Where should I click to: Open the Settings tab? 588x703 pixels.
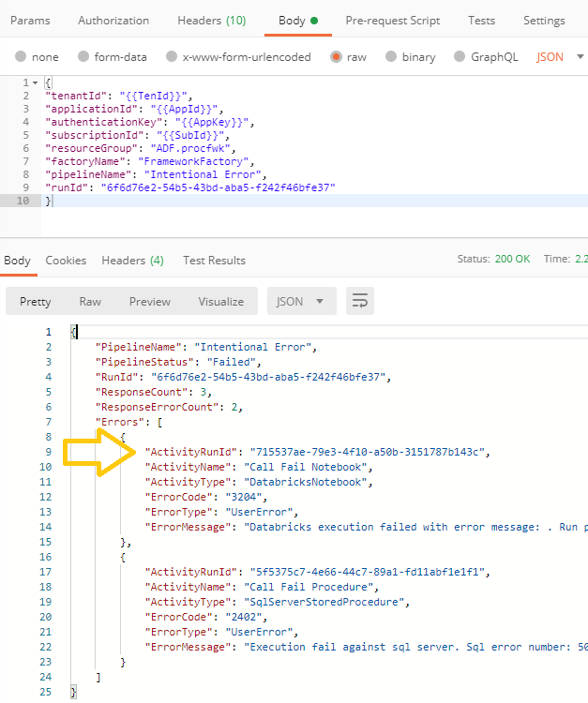(x=544, y=20)
